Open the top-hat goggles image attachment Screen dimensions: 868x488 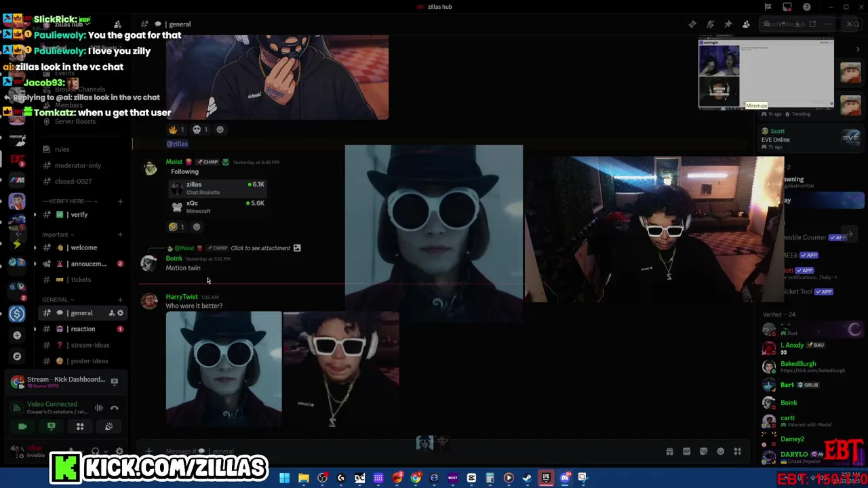pyautogui.click(x=224, y=369)
